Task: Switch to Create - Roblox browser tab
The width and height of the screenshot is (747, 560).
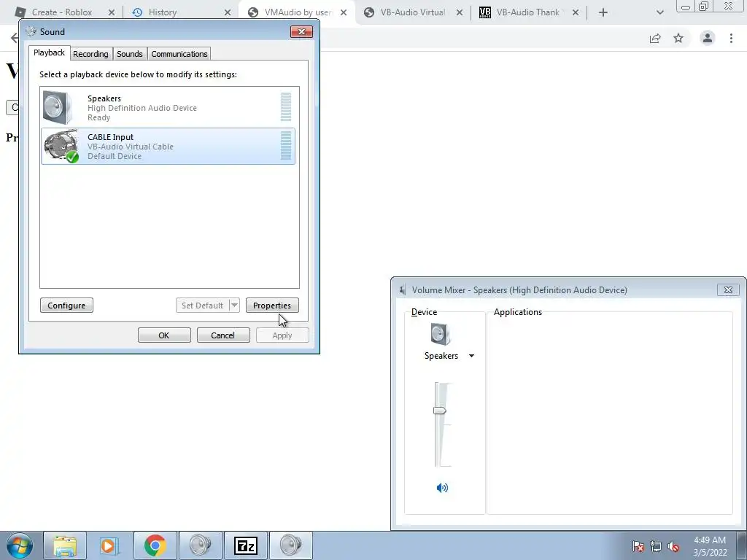Action: 62,12
